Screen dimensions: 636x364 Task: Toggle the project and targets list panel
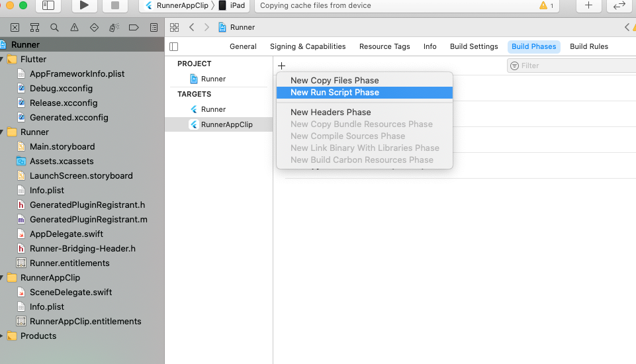click(x=174, y=46)
